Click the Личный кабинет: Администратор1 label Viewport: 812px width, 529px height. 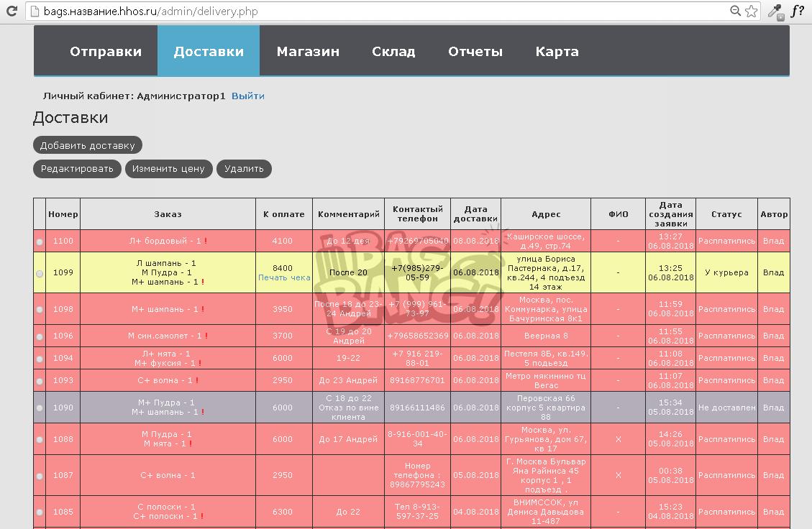point(134,96)
